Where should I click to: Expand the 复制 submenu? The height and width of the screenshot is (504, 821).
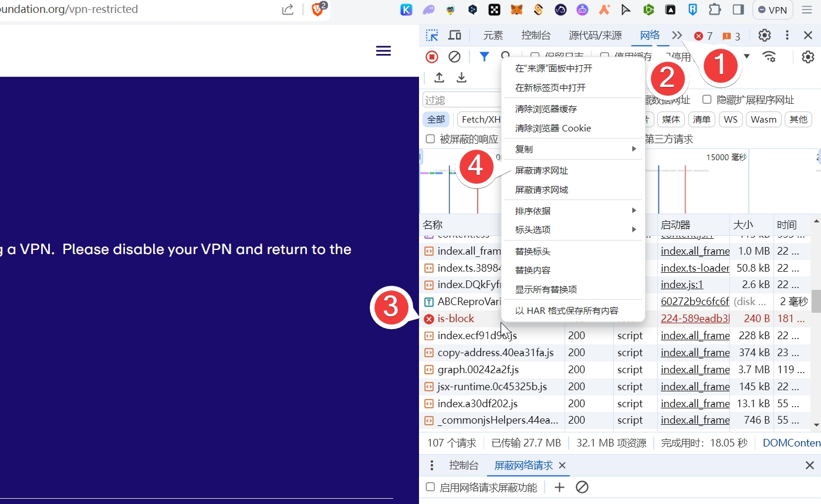573,149
